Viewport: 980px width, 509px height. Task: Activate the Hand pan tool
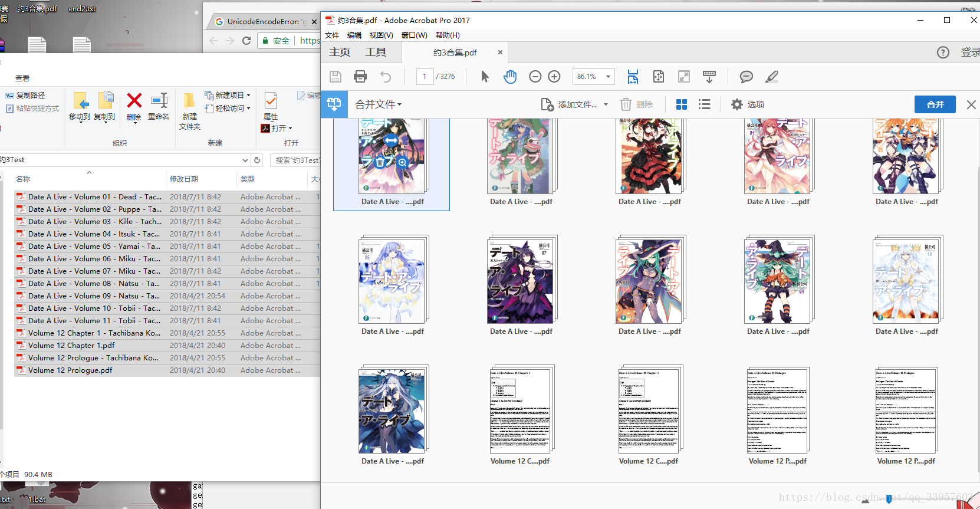[510, 77]
